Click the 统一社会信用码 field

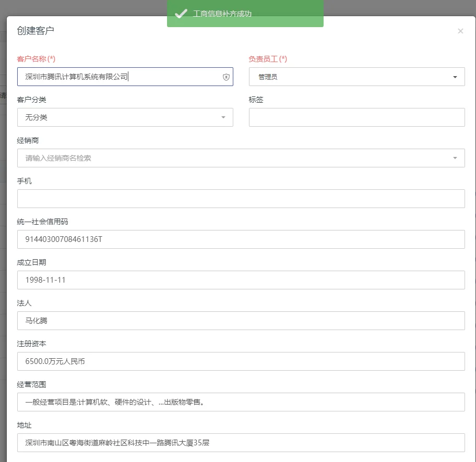click(x=241, y=239)
